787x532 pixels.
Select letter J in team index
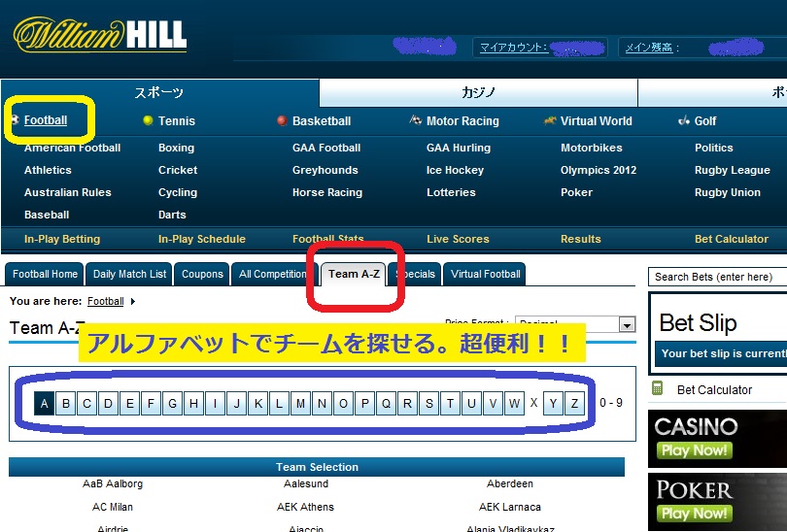pyautogui.click(x=236, y=403)
